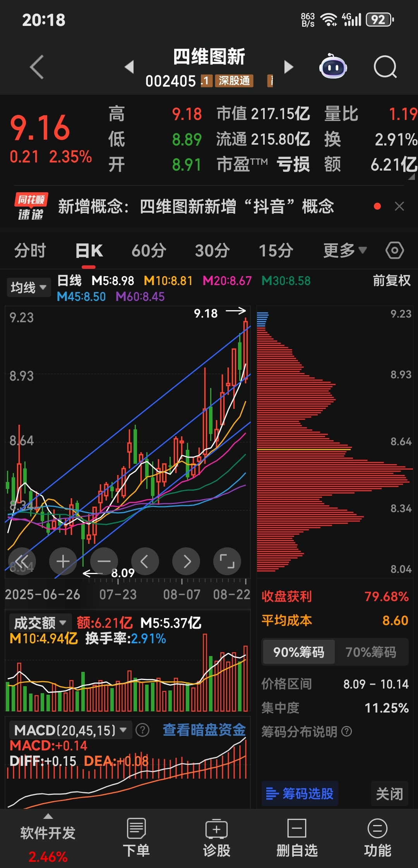Zoom out chart with minus button
The height and width of the screenshot is (868, 418).
click(x=104, y=561)
